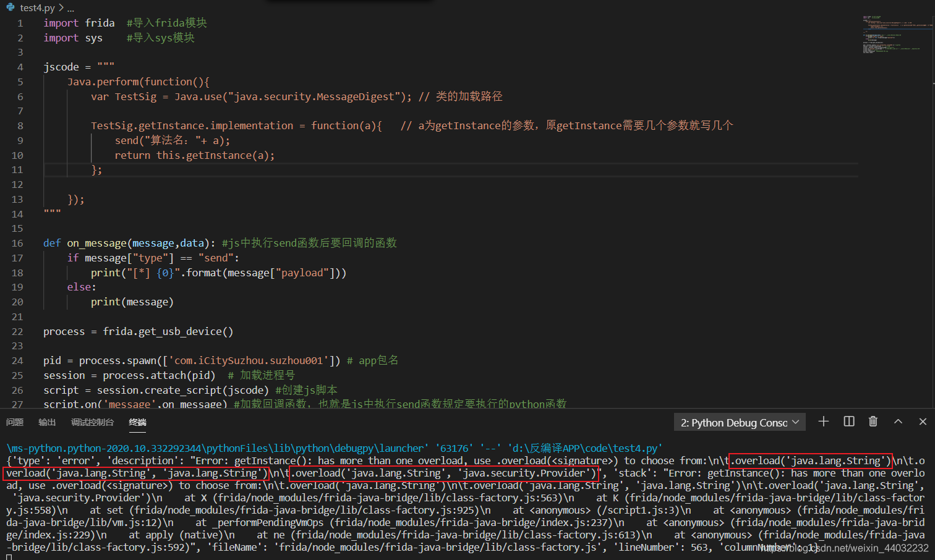Click 'com.iCitySuzhou.suzhou001' package string
The width and height of the screenshot is (935, 560).
click(250, 361)
